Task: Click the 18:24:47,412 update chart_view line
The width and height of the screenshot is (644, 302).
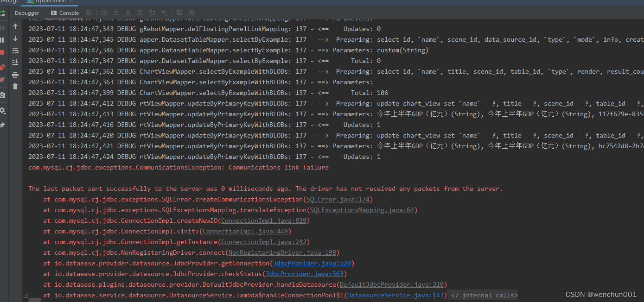Action: coord(336,104)
